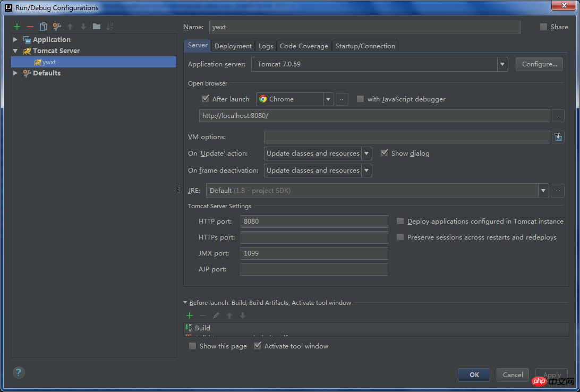580x392 pixels.
Task: Click the OK button
Action: click(x=474, y=374)
